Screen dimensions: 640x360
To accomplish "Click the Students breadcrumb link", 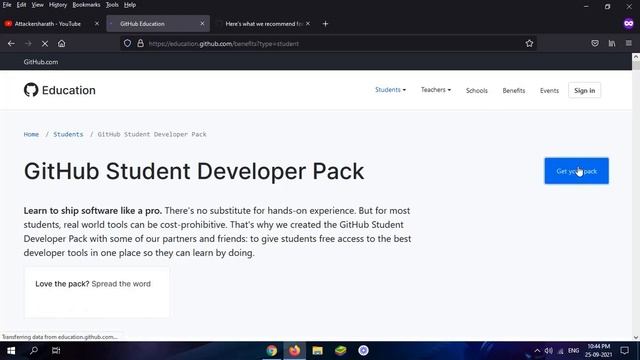I will point(68,134).
